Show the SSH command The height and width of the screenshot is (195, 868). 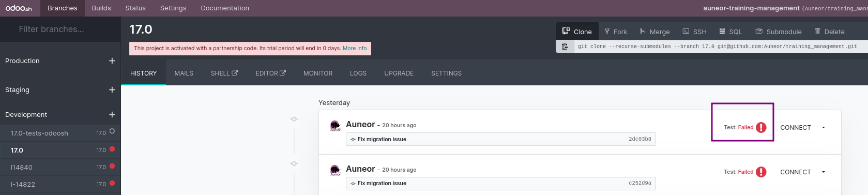(694, 32)
